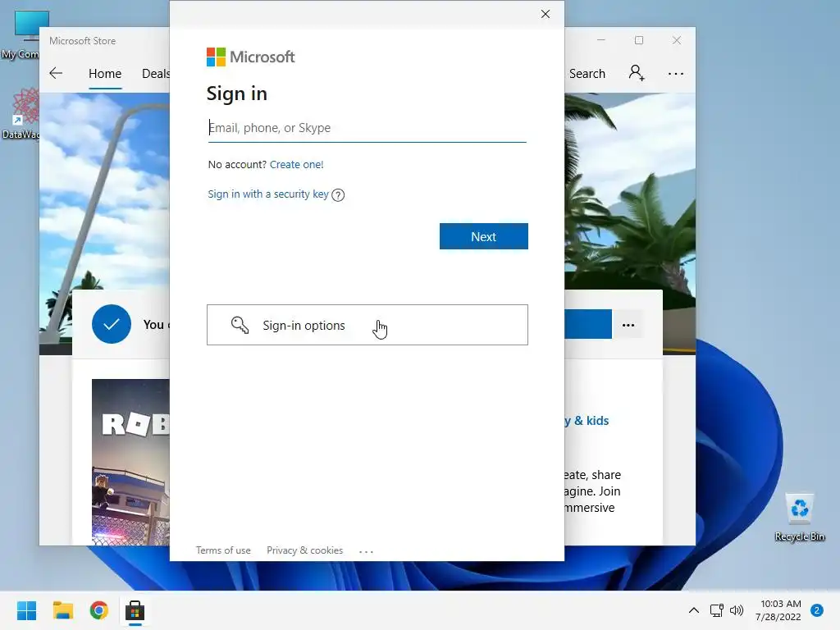Click the Store account sign-in person icon
The height and width of the screenshot is (630, 840).
(637, 73)
